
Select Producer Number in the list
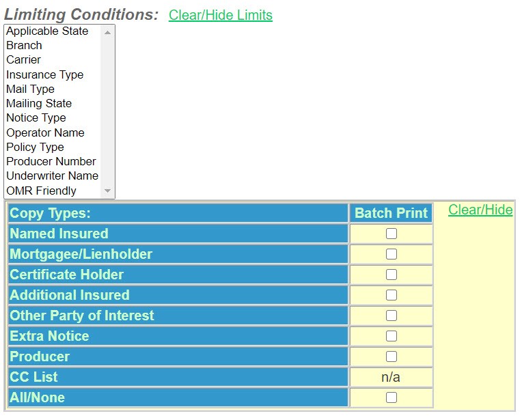point(51,161)
